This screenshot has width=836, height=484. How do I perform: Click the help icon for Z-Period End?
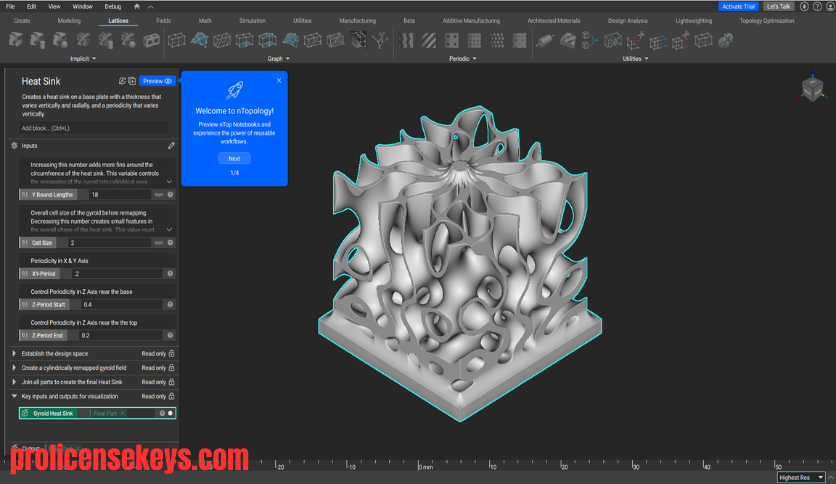click(x=170, y=335)
